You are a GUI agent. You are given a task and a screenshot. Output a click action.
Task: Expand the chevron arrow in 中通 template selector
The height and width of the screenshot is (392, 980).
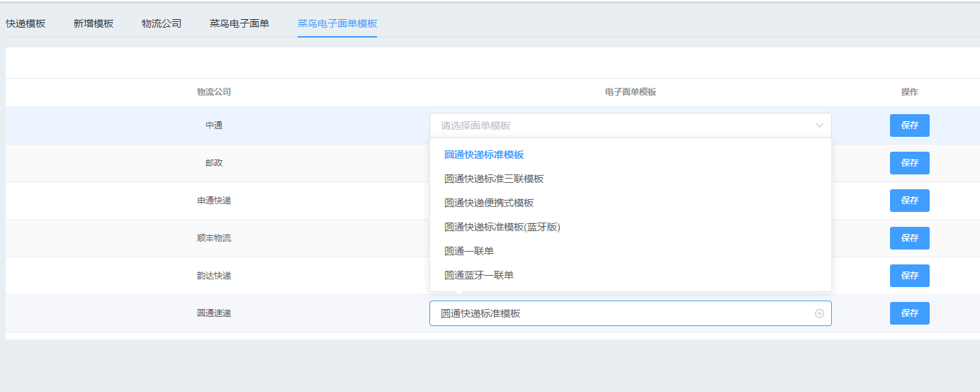coord(819,125)
